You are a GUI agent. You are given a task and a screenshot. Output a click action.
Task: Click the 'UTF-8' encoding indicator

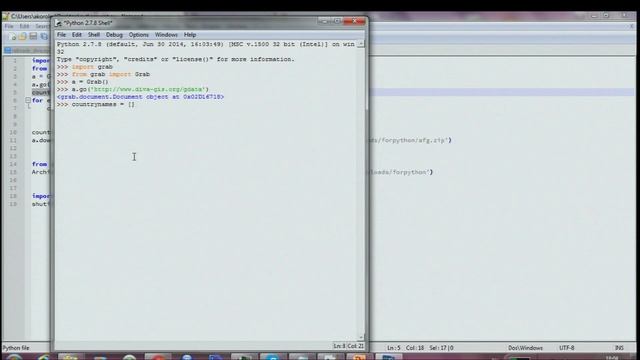coord(567,348)
